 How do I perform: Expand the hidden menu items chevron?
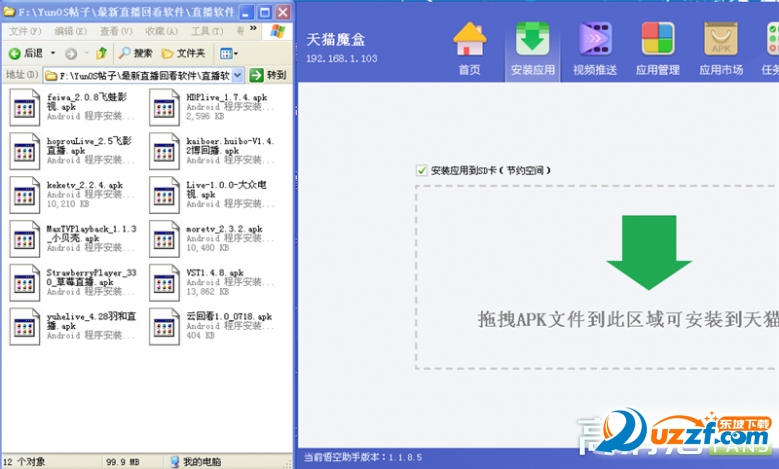253,28
